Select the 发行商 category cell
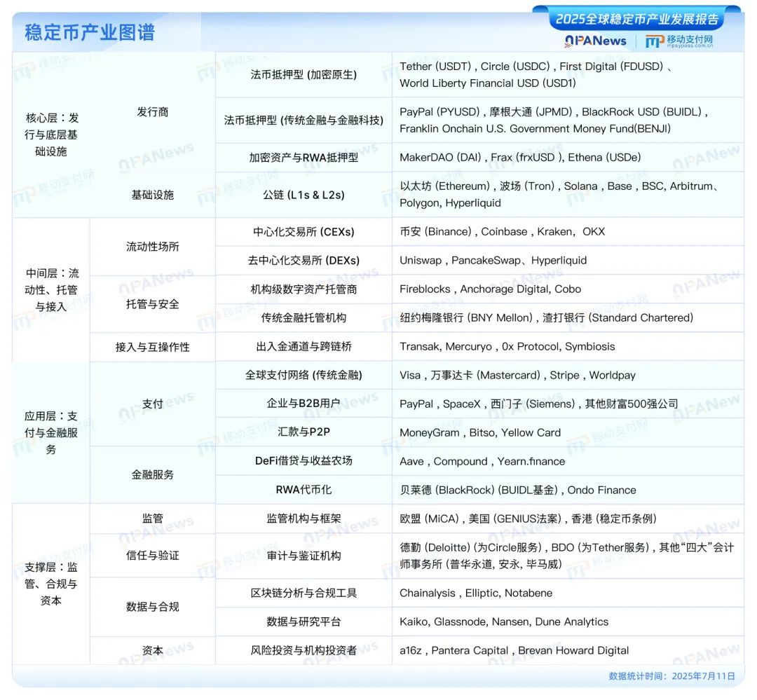The height and width of the screenshot is (700, 757). tap(152, 111)
